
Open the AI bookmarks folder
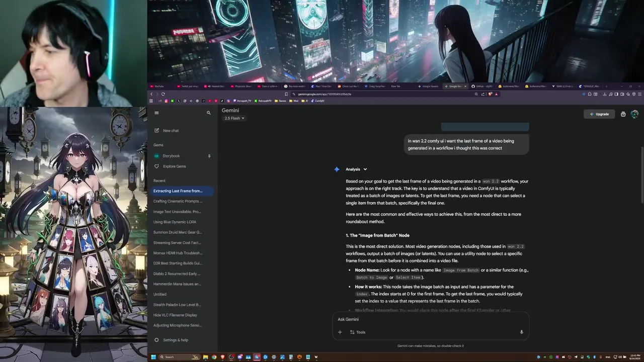[x=306, y=101]
